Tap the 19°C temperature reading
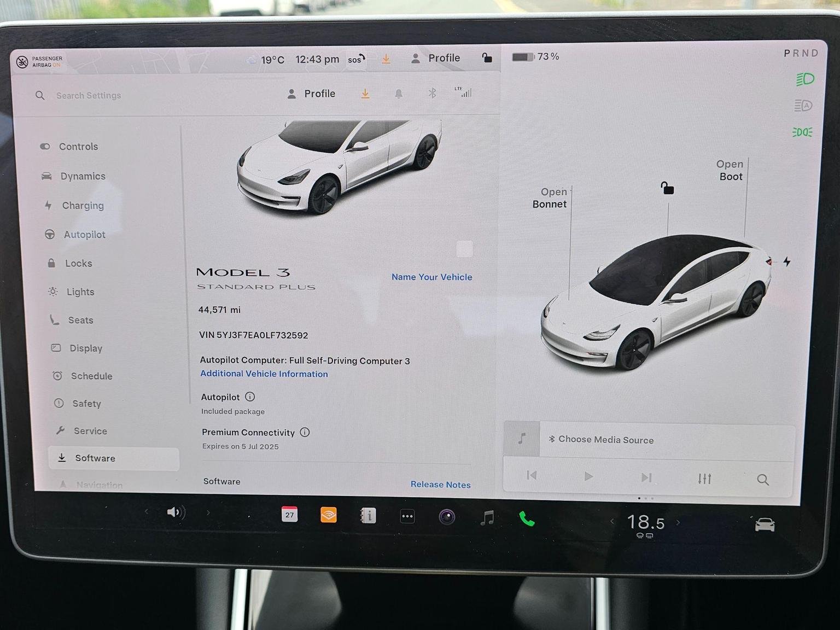This screenshot has width=840, height=630. click(x=272, y=60)
